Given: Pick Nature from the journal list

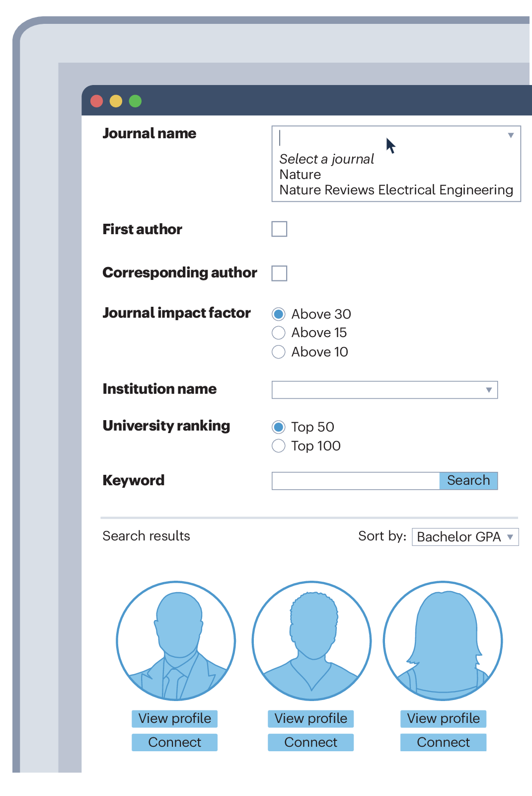Looking at the screenshot, I should (x=301, y=175).
